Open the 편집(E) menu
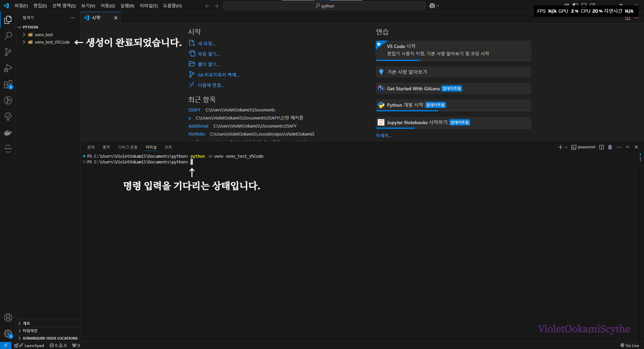 pyautogui.click(x=40, y=6)
